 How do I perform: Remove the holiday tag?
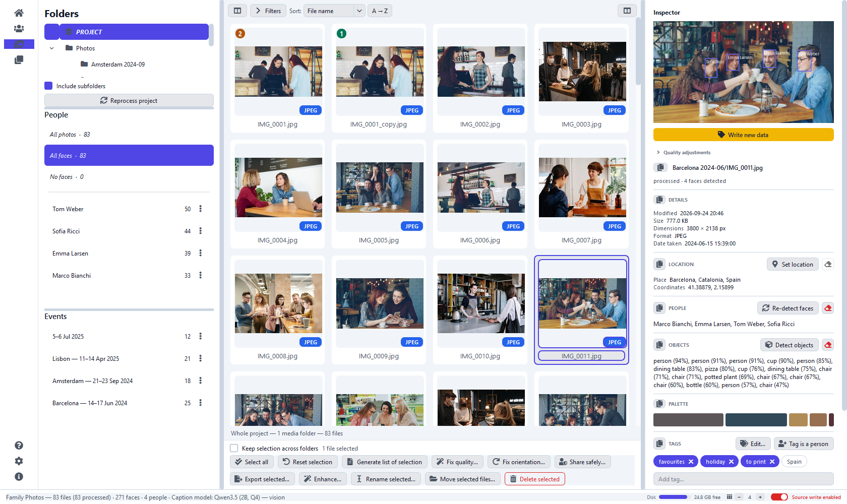(x=731, y=462)
